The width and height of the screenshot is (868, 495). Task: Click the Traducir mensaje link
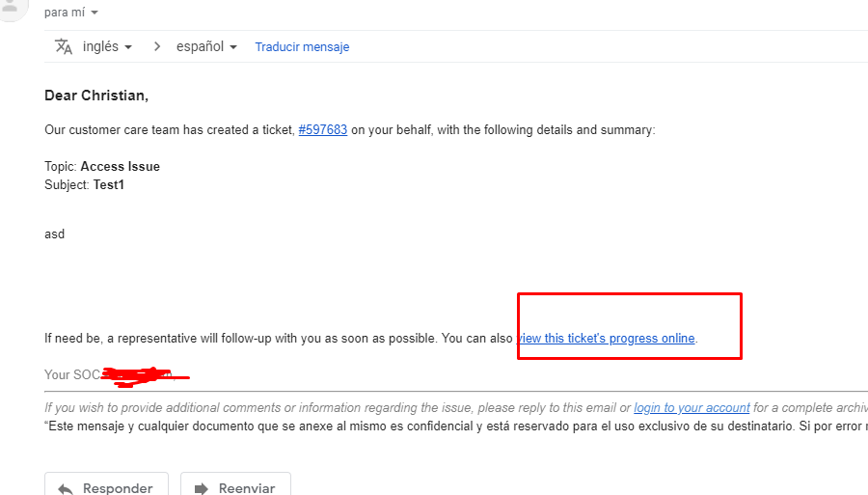pyautogui.click(x=302, y=47)
